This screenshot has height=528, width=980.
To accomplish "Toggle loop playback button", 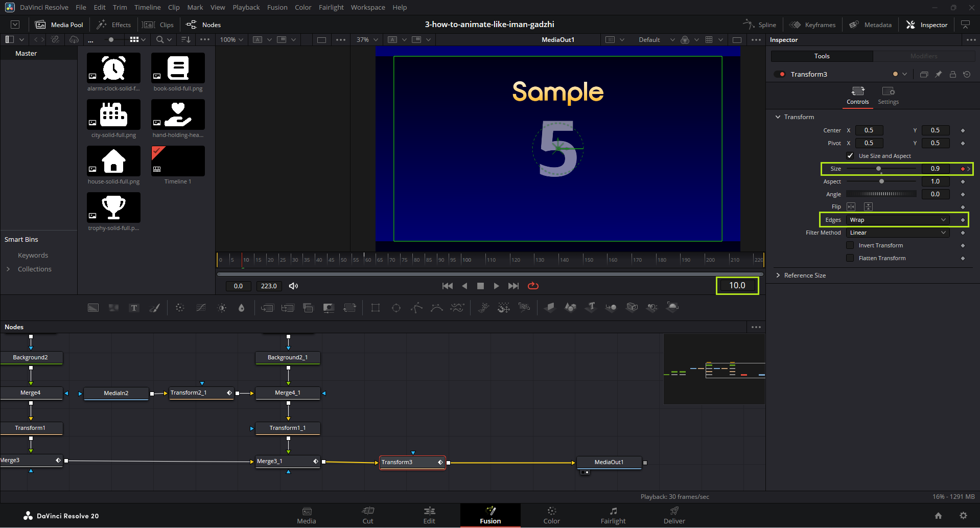I will pyautogui.click(x=533, y=286).
